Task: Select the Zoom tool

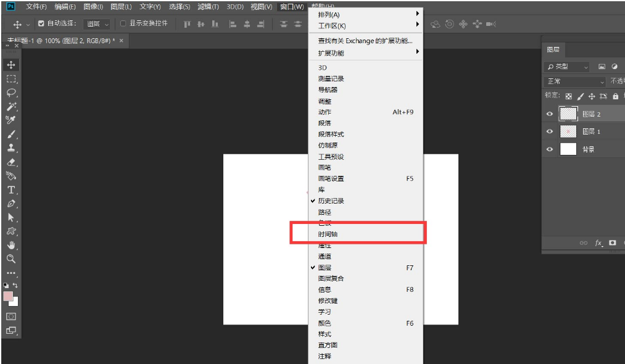Action: coord(11,259)
